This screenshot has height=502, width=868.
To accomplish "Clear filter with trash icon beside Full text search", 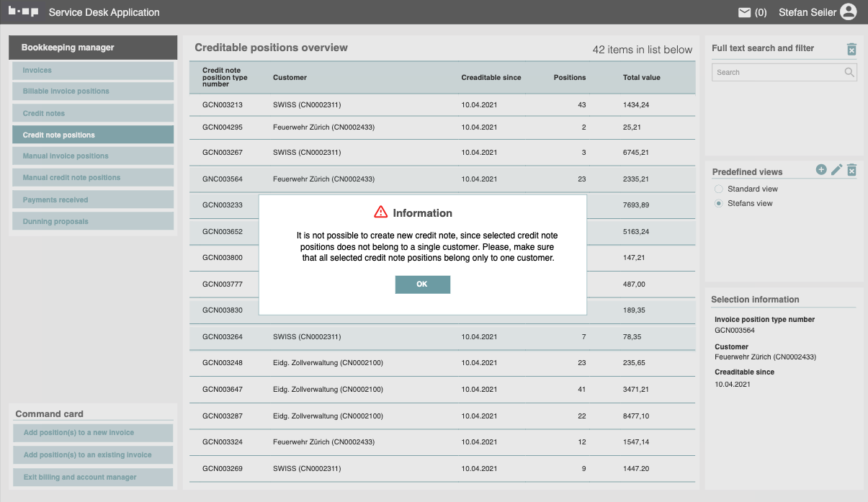I will (851, 49).
